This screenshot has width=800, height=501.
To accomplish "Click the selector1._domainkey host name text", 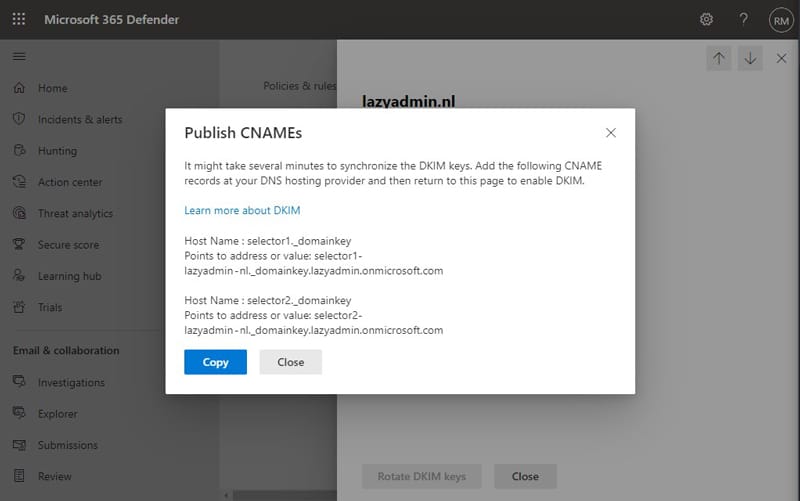I will [299, 241].
